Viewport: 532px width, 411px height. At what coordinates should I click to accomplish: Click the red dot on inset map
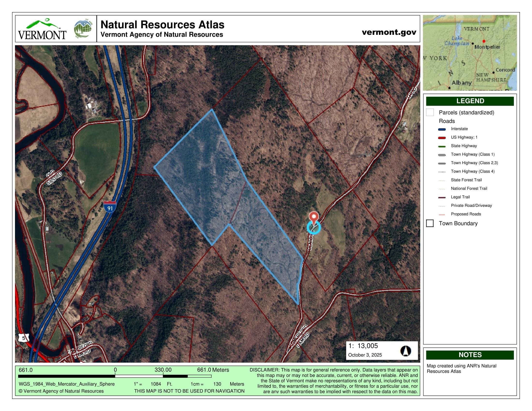[x=484, y=41]
